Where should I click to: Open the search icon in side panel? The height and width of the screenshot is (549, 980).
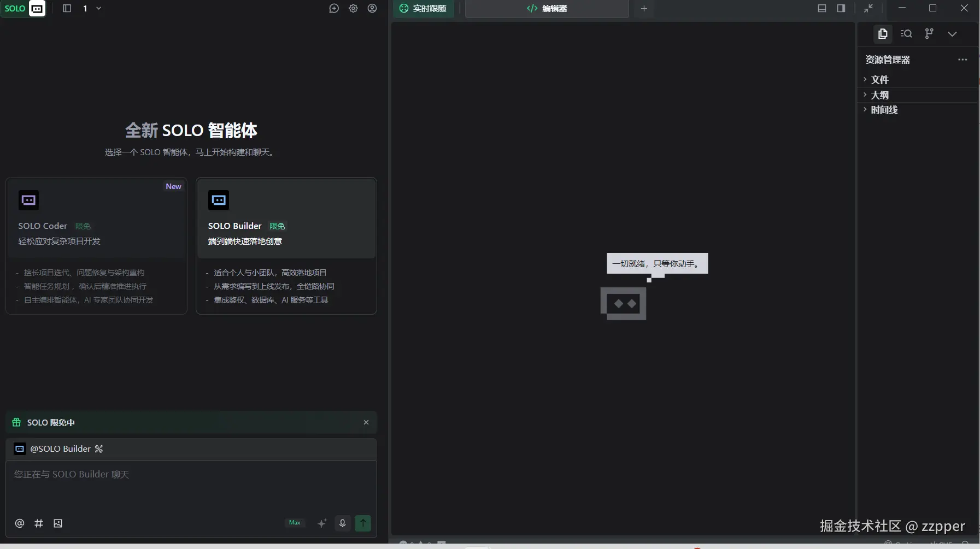click(906, 34)
